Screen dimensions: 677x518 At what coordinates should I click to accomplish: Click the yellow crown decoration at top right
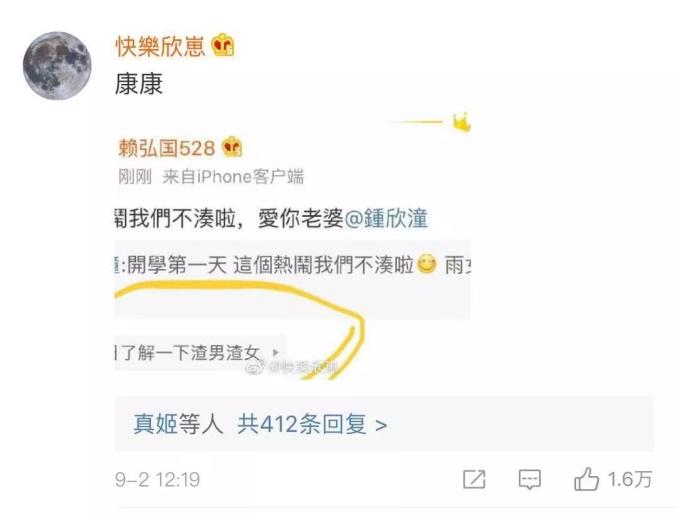point(461,122)
